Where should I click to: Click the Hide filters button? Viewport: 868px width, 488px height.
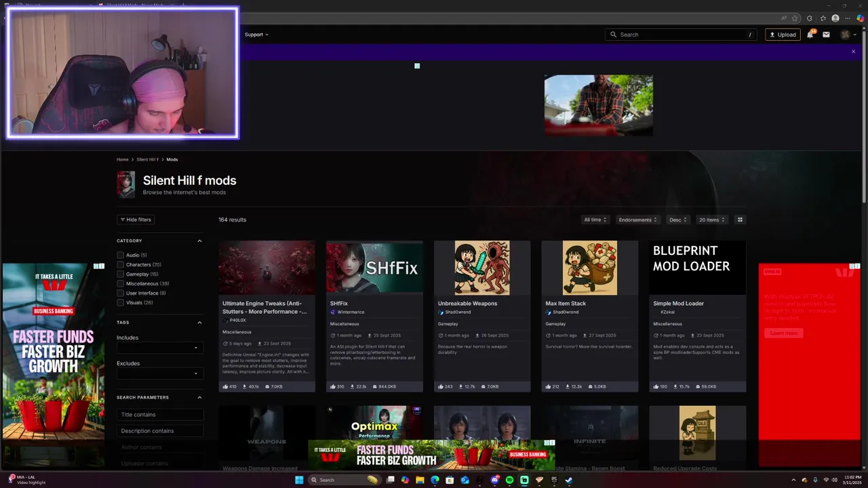(x=136, y=220)
